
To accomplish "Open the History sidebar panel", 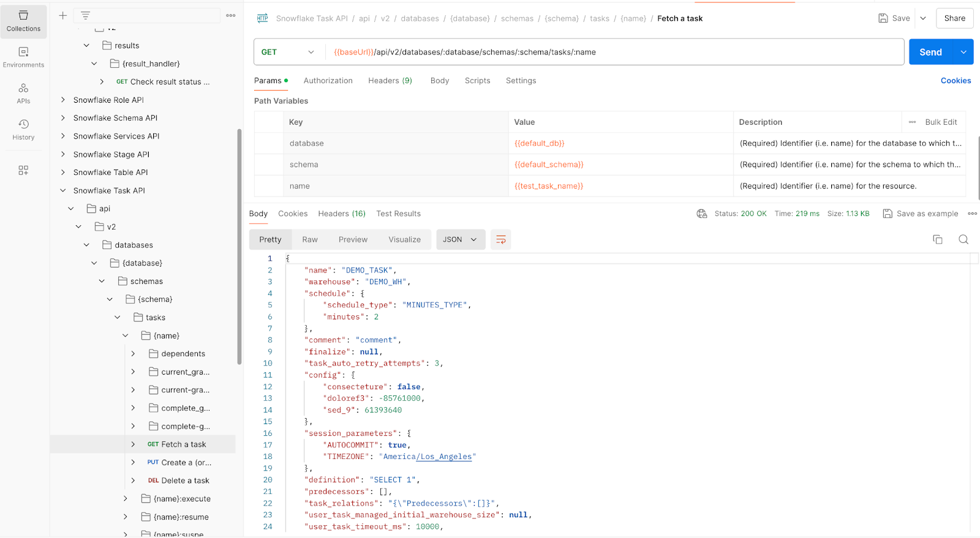I will (x=23, y=129).
